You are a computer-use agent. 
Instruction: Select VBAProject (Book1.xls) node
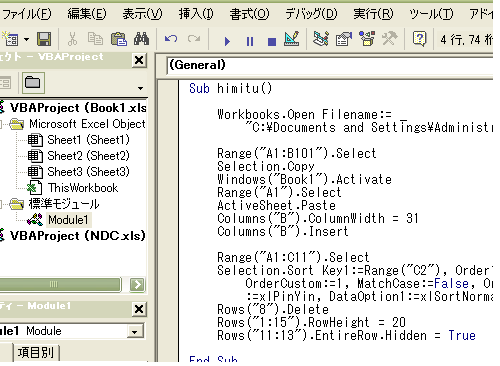click(78, 108)
